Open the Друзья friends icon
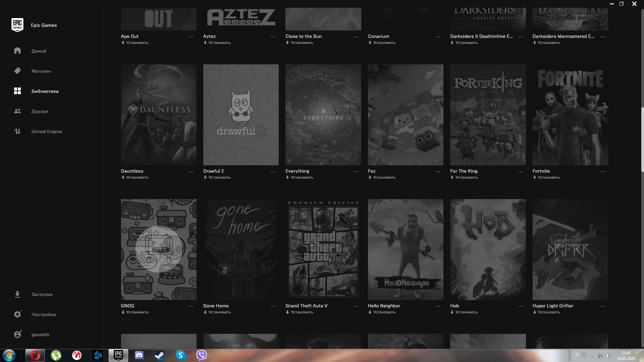 (17, 111)
